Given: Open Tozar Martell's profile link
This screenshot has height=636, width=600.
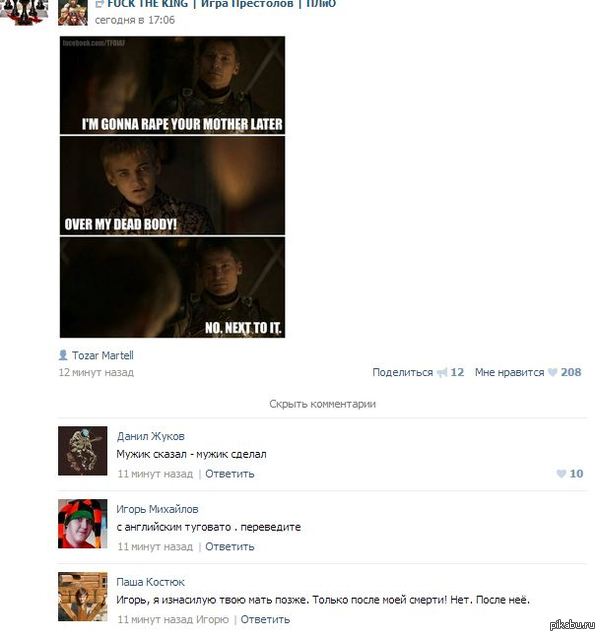Looking at the screenshot, I should [103, 356].
